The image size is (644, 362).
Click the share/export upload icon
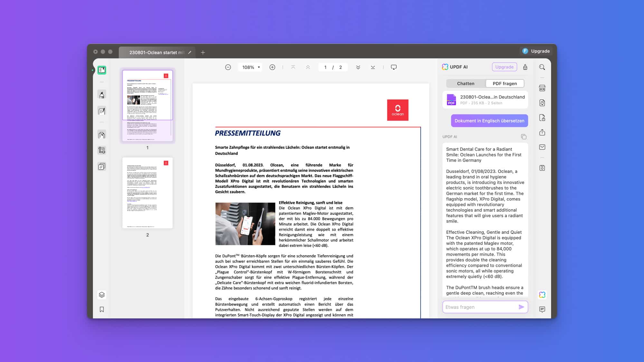coord(542,132)
